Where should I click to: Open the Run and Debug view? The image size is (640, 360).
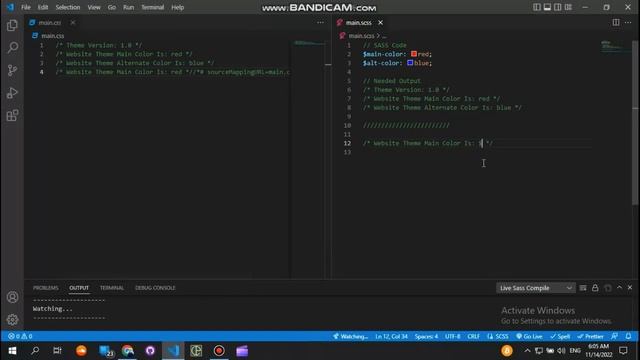point(12,93)
